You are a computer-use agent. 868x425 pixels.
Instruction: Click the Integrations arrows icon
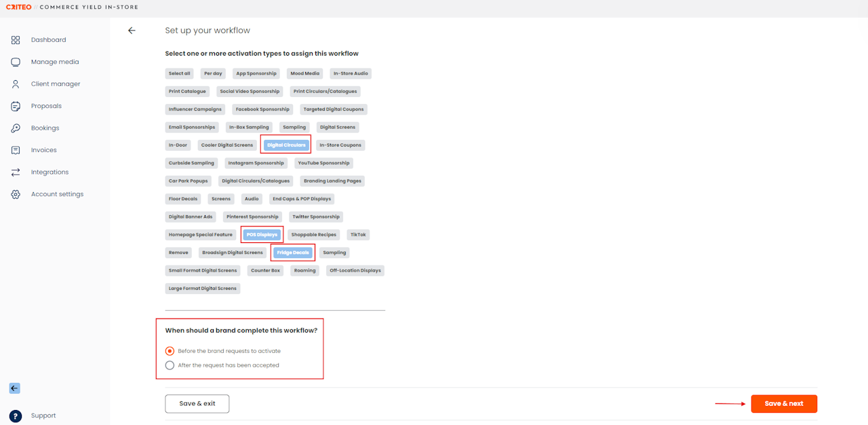pyautogui.click(x=16, y=172)
